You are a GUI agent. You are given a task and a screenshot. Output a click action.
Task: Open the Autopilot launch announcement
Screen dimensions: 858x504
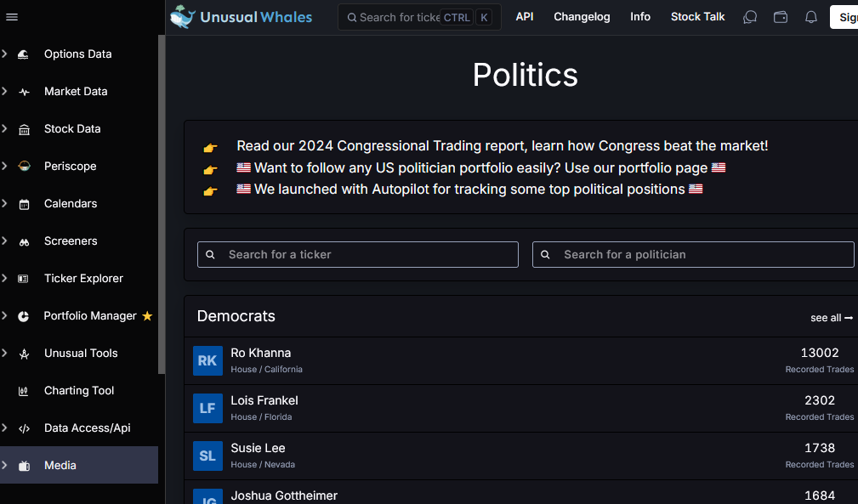(469, 190)
